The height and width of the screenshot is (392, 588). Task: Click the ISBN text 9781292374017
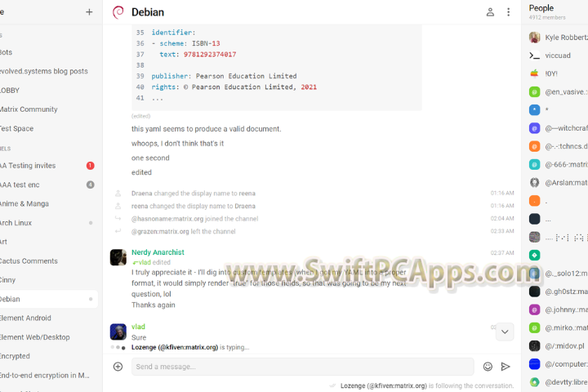click(210, 55)
